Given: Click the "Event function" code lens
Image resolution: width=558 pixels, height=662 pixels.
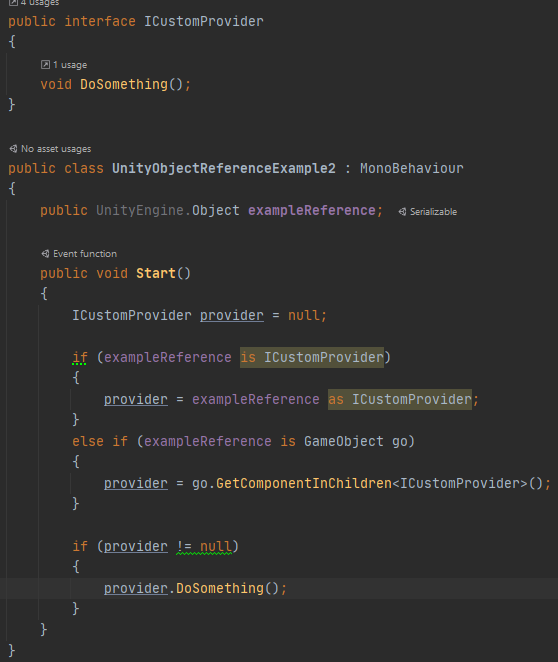Looking at the screenshot, I should (x=85, y=254).
